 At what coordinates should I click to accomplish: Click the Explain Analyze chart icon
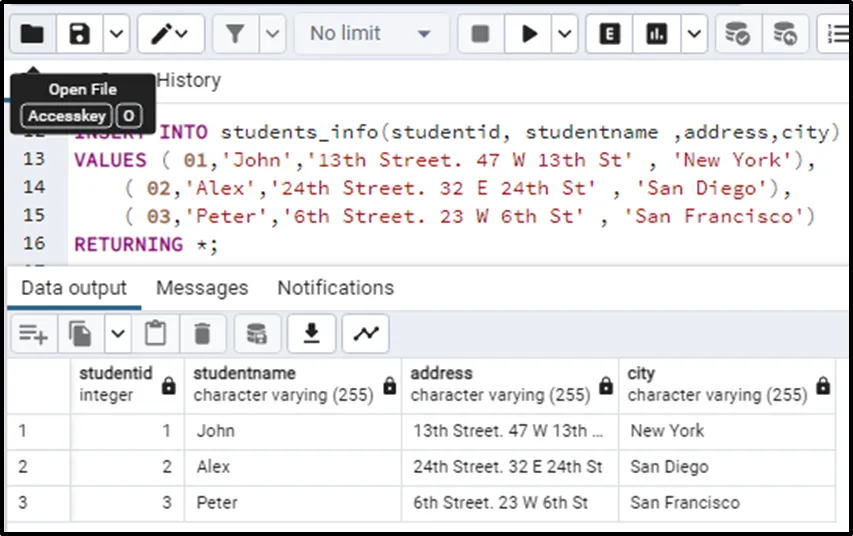[x=657, y=34]
